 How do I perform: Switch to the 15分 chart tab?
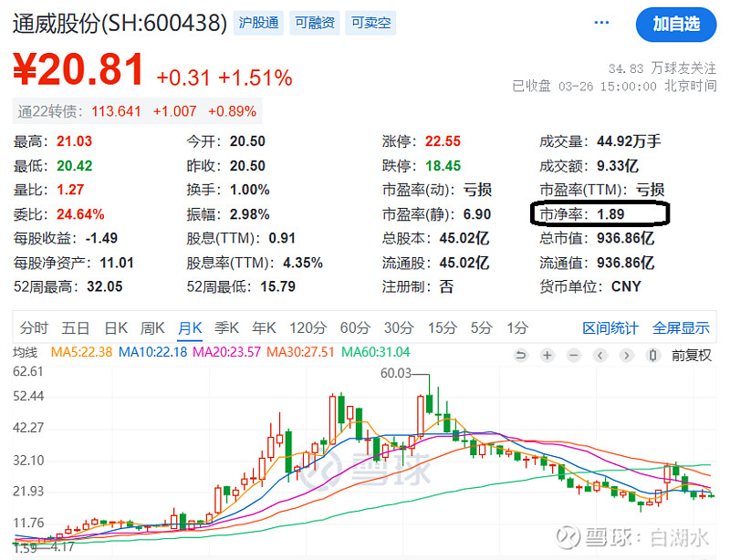point(443,327)
